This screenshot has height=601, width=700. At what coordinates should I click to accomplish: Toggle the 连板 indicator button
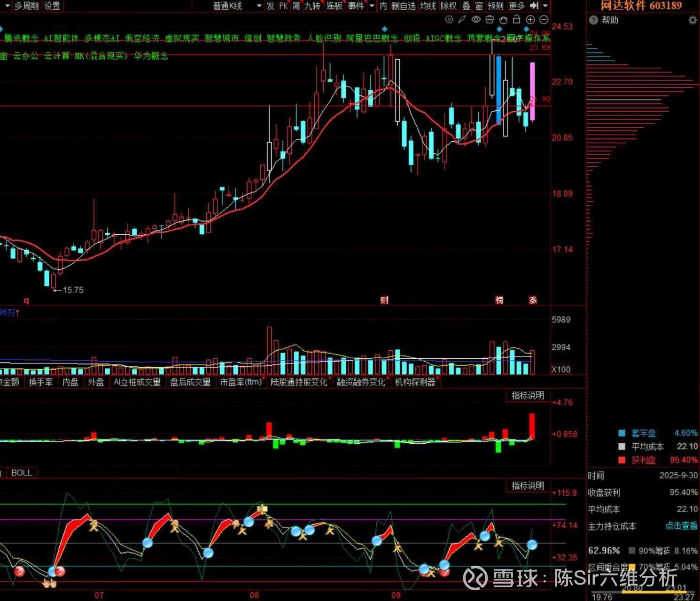(x=334, y=6)
